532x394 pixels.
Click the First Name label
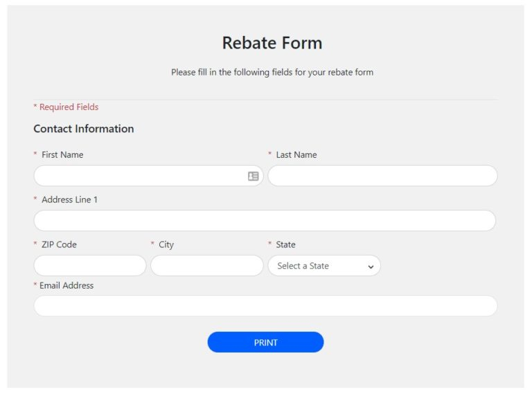(62, 154)
